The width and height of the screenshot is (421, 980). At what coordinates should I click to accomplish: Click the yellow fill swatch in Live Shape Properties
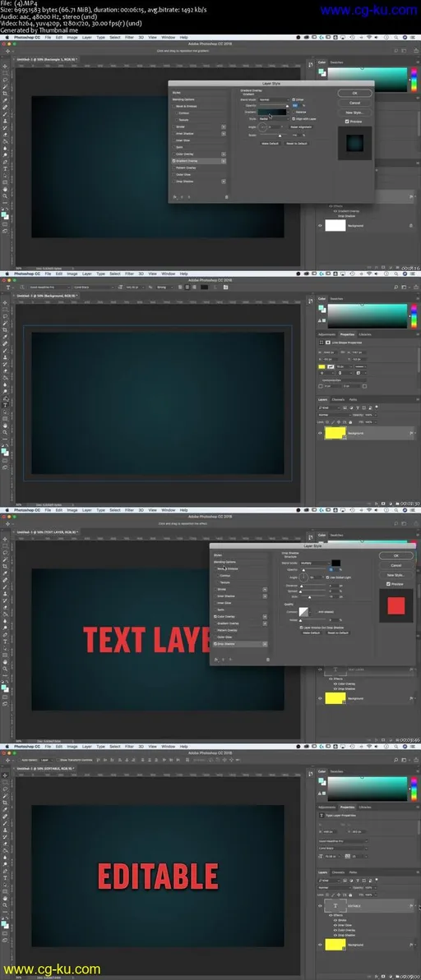click(x=323, y=366)
